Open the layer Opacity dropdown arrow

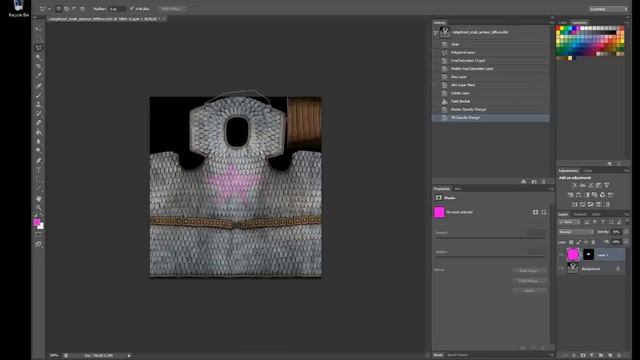click(626, 232)
